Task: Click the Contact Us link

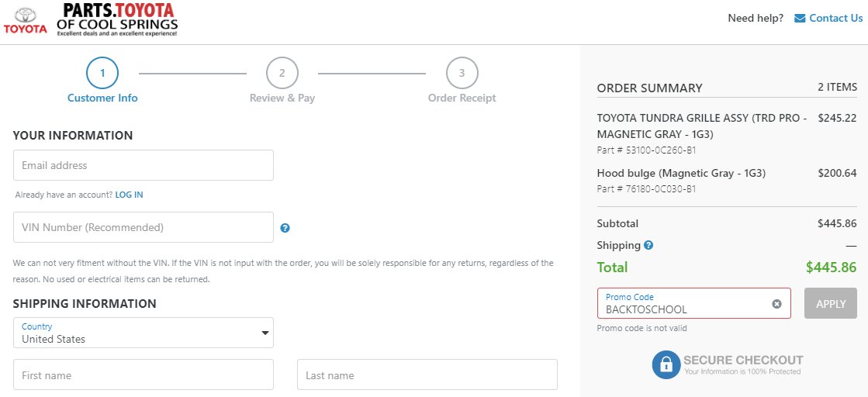Action: [836, 19]
